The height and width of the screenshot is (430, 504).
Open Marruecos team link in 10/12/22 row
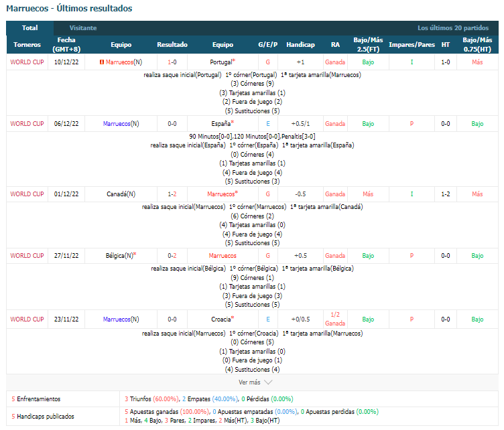tap(119, 62)
